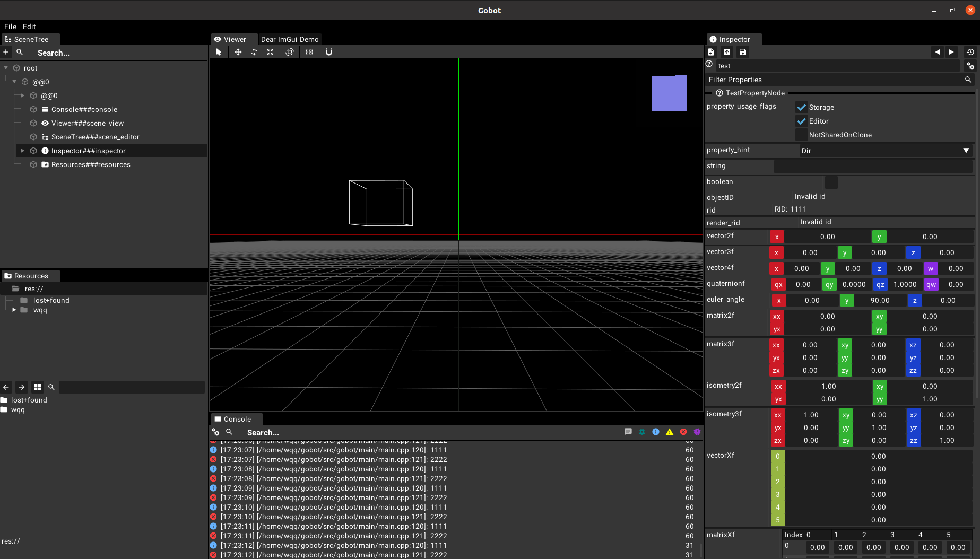Toggle the Storage usage flag checkbox

point(802,107)
